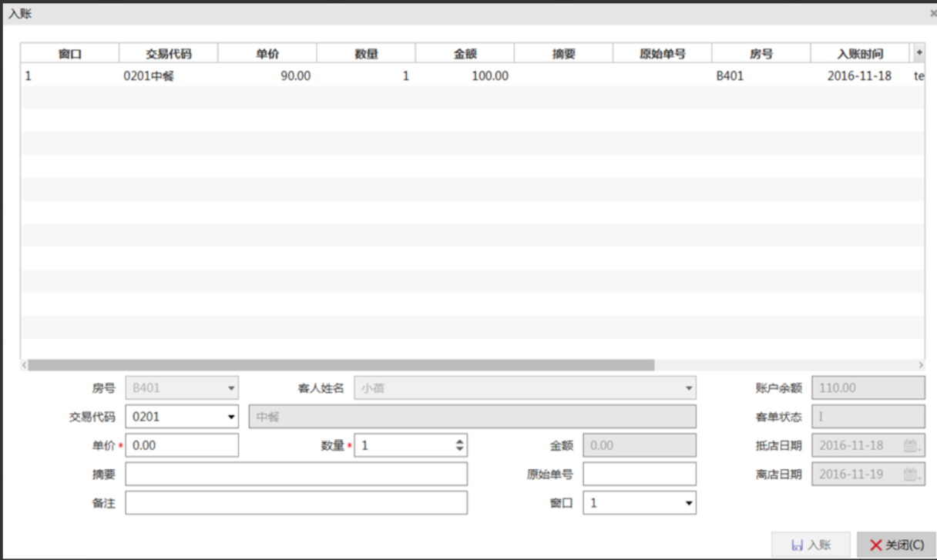Click the 单价 input field
The height and width of the screenshot is (560, 937).
tap(182, 445)
